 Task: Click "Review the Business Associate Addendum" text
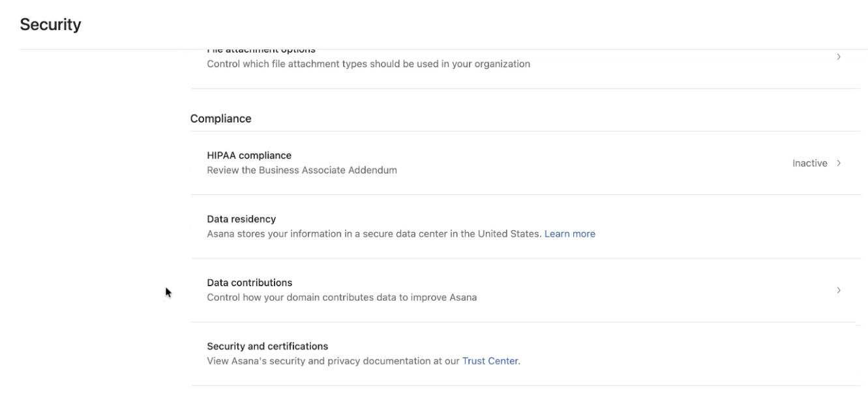(x=302, y=170)
